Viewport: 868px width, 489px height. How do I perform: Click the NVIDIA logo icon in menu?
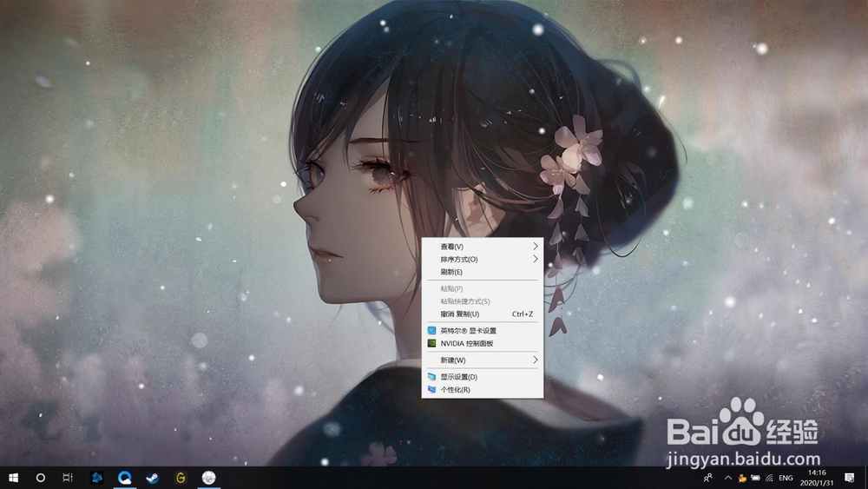pyautogui.click(x=431, y=343)
